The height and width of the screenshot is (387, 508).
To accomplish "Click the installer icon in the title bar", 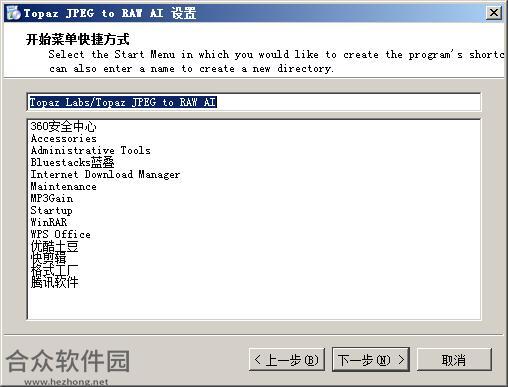I will [x=14, y=13].
